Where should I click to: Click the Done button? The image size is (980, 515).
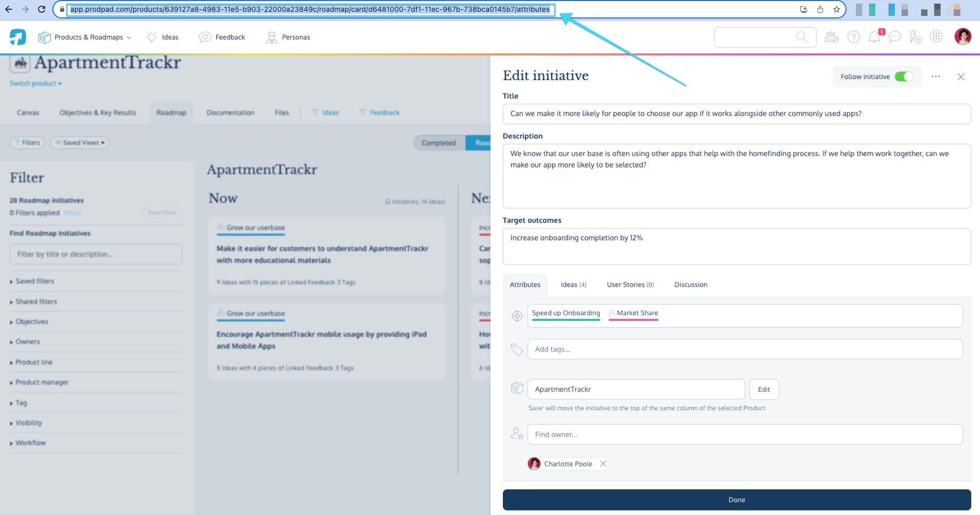pos(736,499)
